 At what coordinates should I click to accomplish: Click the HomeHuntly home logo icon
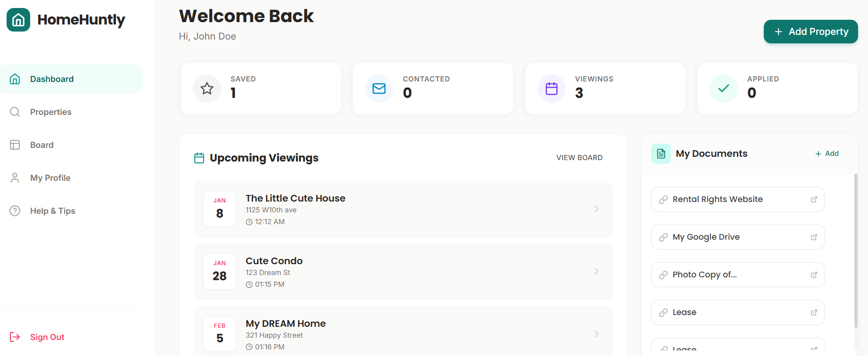[18, 20]
